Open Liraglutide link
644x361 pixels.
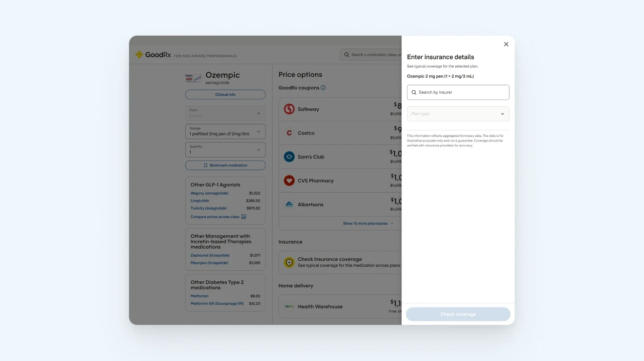(200, 201)
